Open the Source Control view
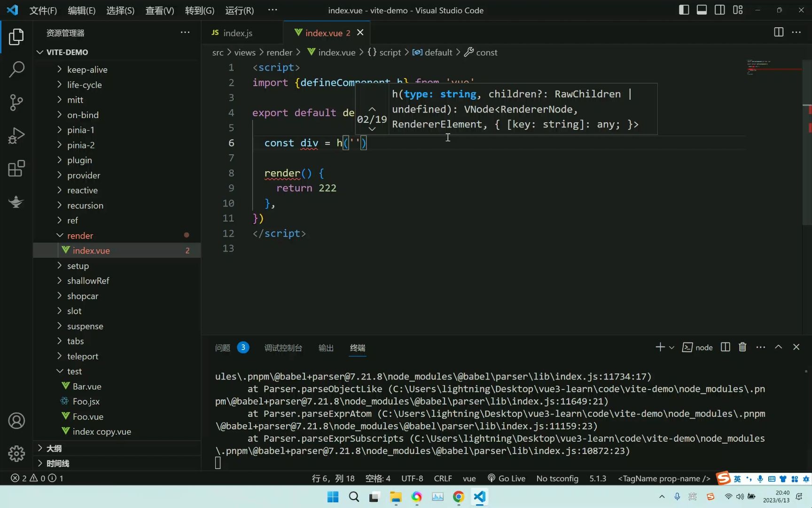 pos(16,102)
